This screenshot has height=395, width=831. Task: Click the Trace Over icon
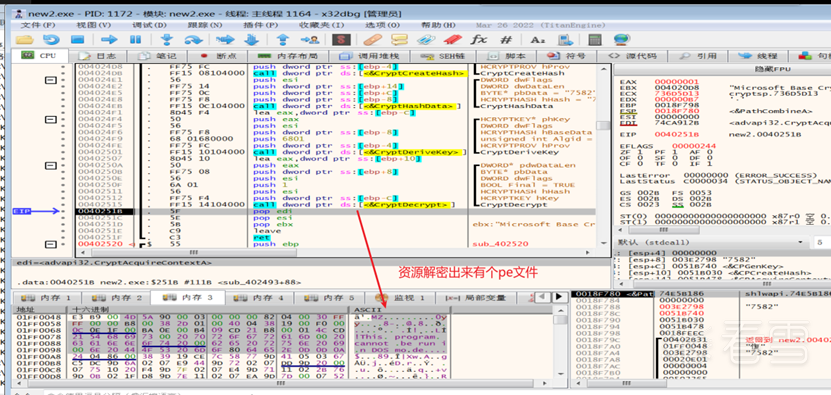pyautogui.click(x=251, y=39)
